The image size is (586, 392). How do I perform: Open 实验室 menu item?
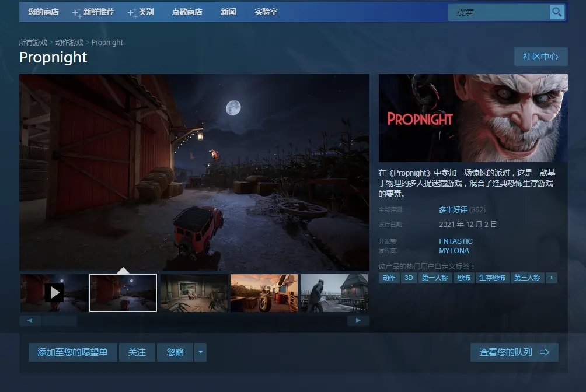click(266, 12)
